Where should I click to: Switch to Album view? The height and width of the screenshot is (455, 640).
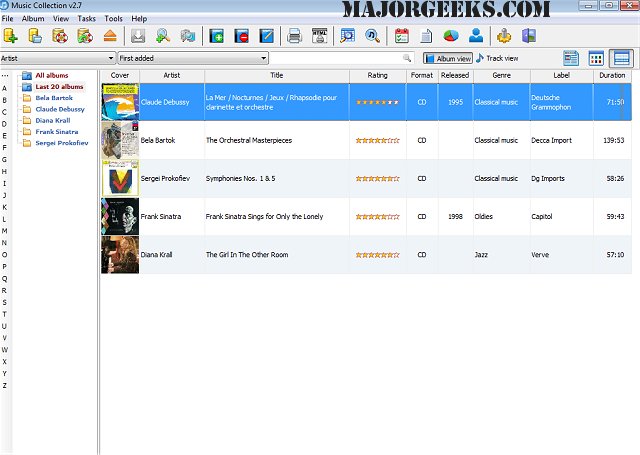447,59
